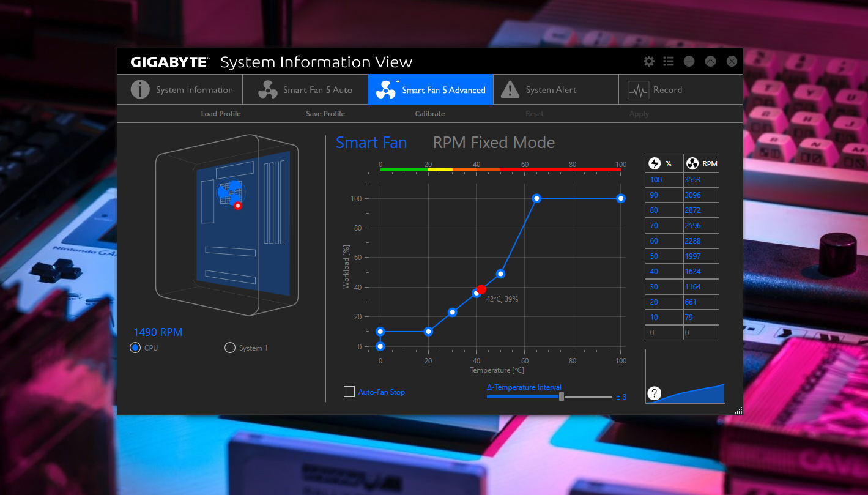This screenshot has height=495, width=868.
Task: Click the 79 RPM table cell
Action: pyautogui.click(x=701, y=318)
